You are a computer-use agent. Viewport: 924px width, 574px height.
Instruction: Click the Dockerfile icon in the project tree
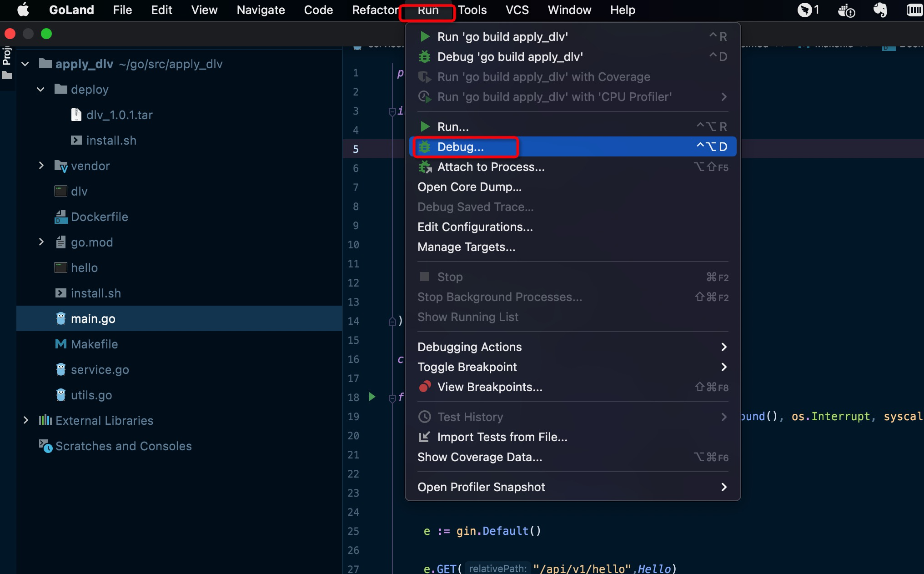pos(61,217)
